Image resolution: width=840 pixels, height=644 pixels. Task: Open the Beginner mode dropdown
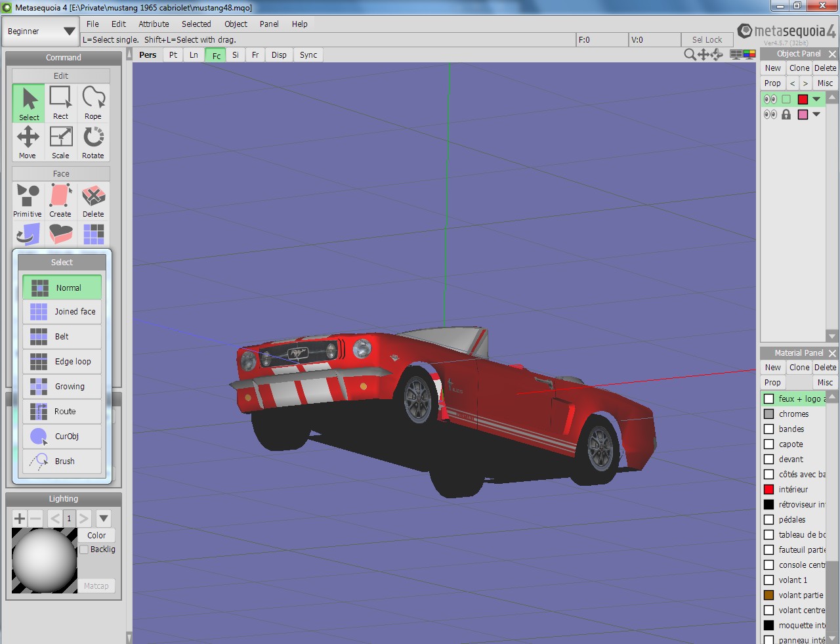[x=41, y=31]
